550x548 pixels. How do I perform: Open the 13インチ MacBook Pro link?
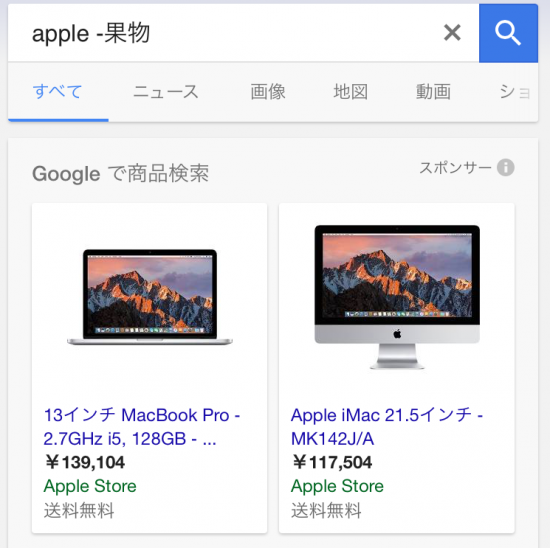click(142, 427)
